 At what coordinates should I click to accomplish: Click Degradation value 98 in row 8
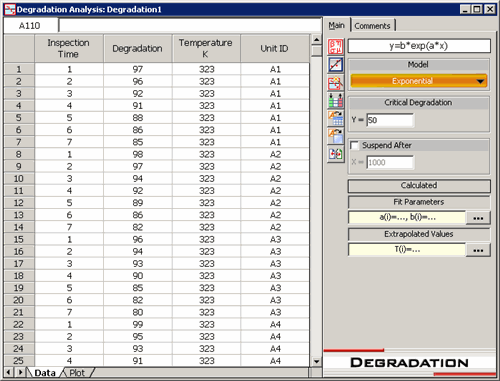138,154
